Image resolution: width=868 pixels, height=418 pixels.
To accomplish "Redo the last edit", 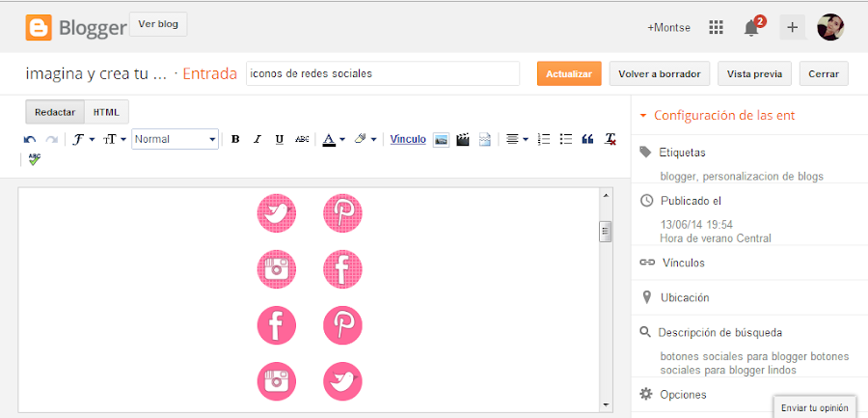I will tap(51, 140).
